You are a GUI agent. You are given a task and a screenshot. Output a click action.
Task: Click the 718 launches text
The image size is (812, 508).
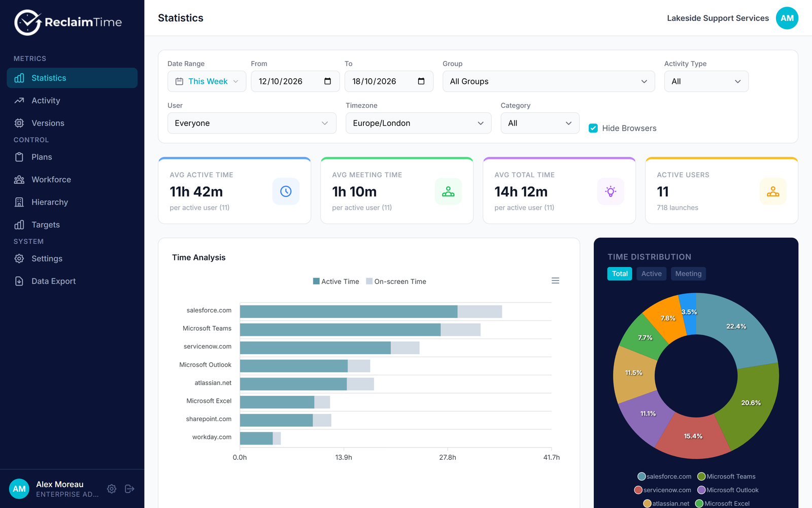[678, 208]
